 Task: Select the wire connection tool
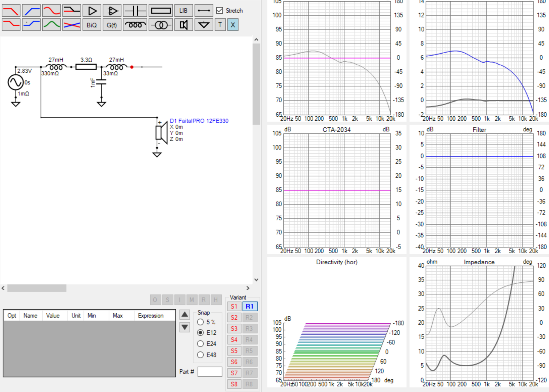(x=204, y=11)
